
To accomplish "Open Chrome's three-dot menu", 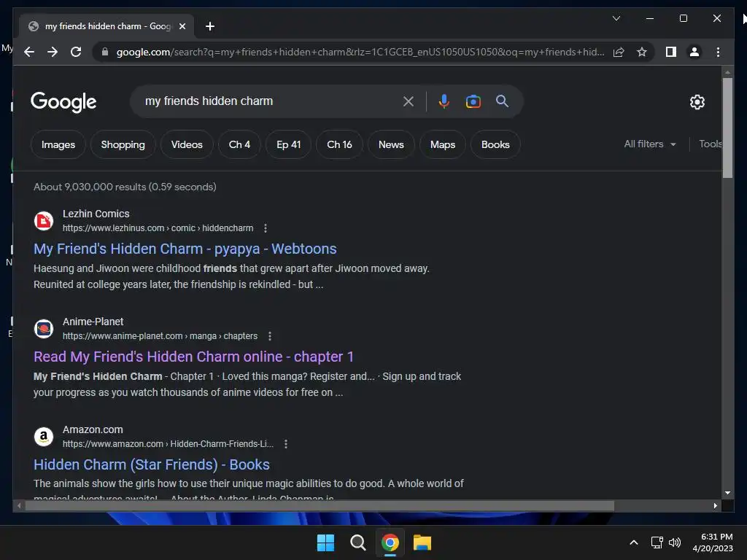I will (718, 52).
